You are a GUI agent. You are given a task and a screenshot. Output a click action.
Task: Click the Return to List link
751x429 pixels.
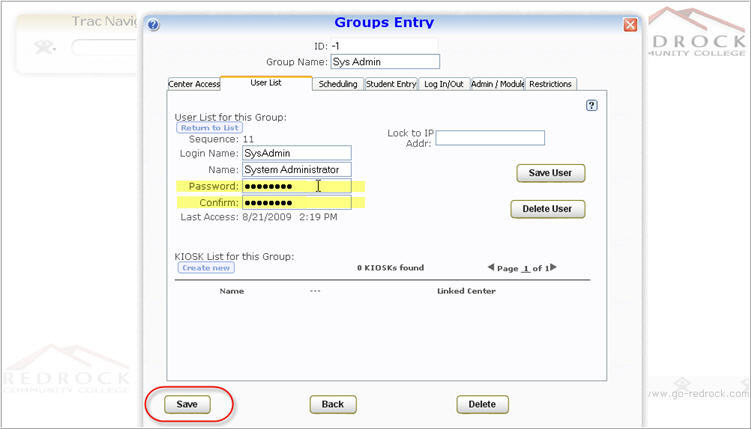click(209, 128)
